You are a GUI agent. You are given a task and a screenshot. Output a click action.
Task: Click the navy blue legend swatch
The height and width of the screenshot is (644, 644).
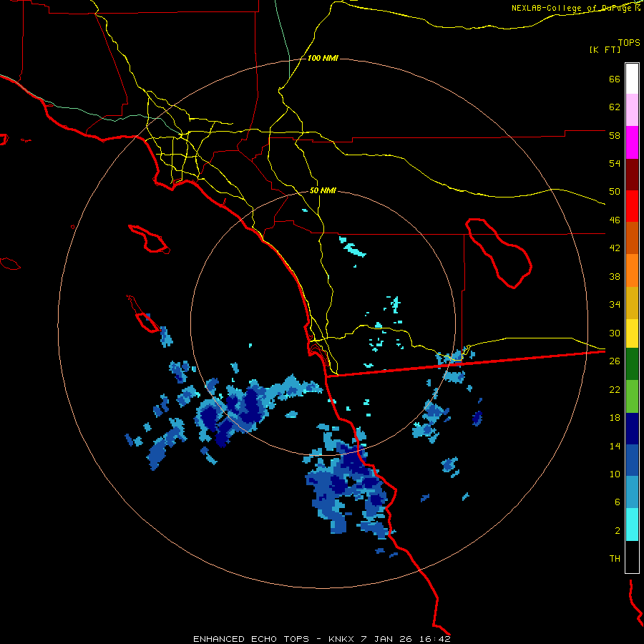pos(632,429)
